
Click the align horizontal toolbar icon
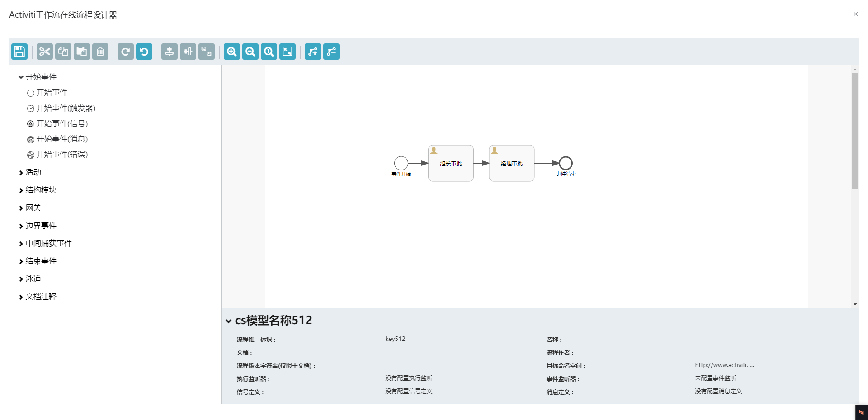pos(188,52)
